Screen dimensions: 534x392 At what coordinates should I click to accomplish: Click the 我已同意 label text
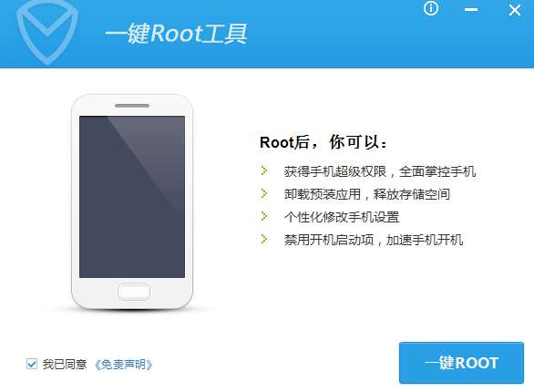click(65, 364)
